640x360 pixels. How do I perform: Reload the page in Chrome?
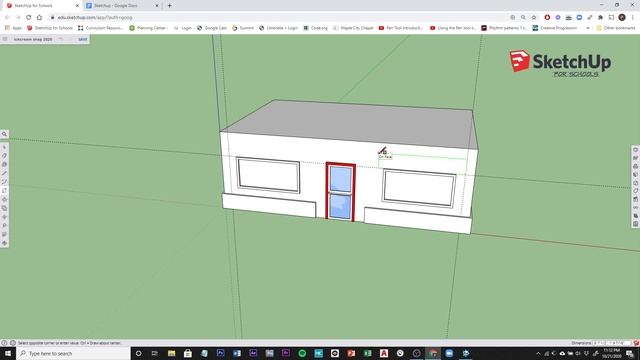[29, 18]
